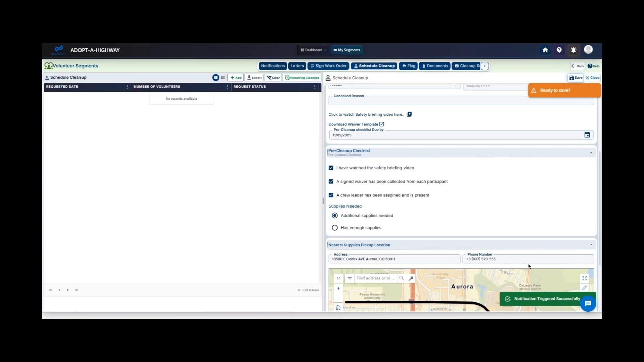Collapse the Nearest Supplies Pickup Location section

(x=591, y=245)
